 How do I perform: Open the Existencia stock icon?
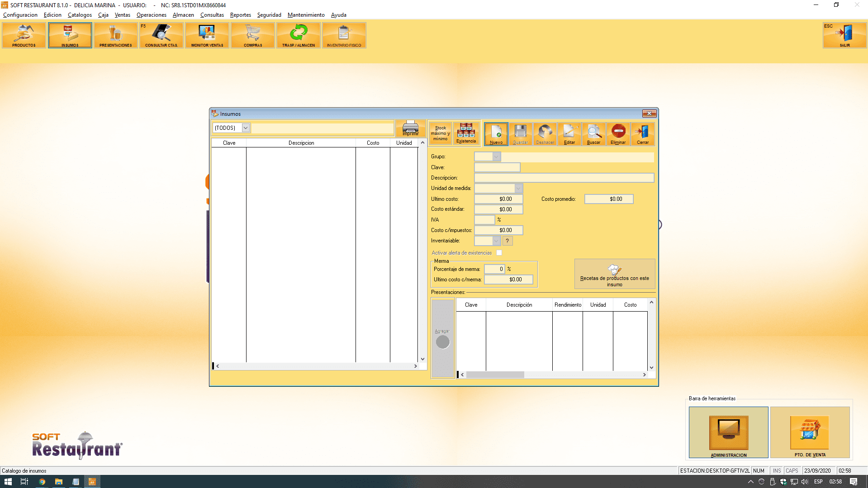coord(466,134)
